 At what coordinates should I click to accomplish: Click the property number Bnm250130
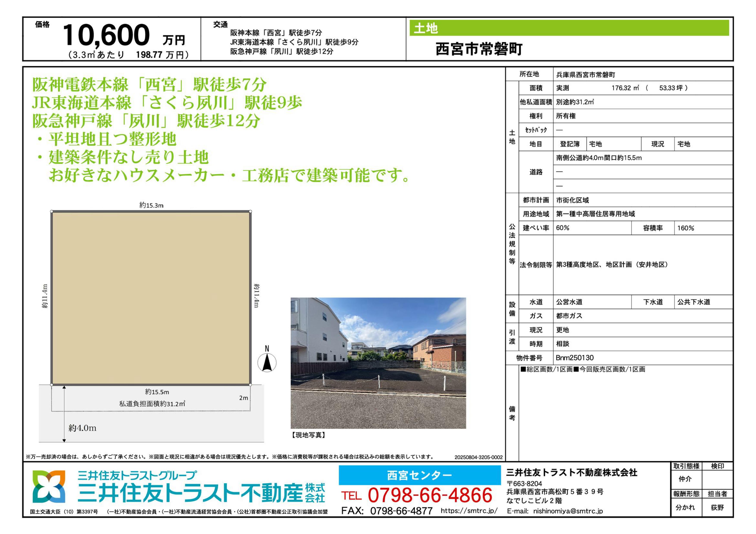pos(575,358)
